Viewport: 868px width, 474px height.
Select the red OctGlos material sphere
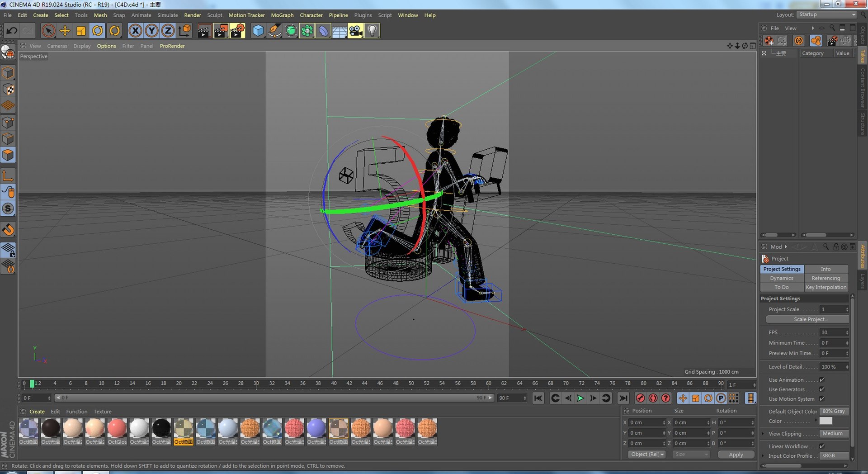click(117, 428)
